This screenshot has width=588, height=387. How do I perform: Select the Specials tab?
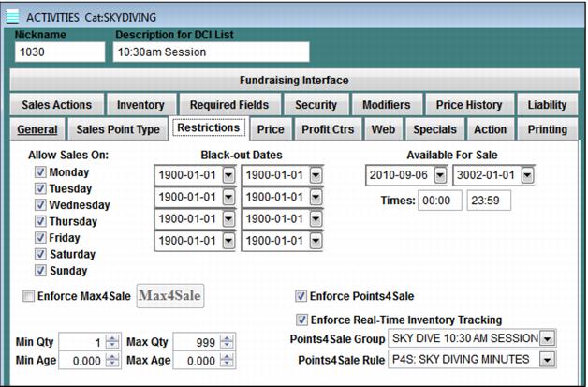435,129
